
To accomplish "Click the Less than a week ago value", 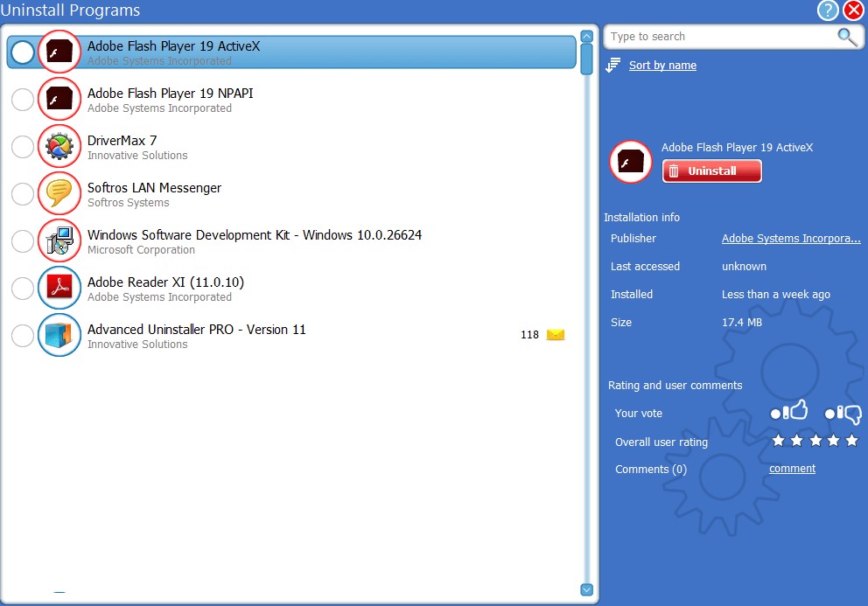I will (775, 295).
